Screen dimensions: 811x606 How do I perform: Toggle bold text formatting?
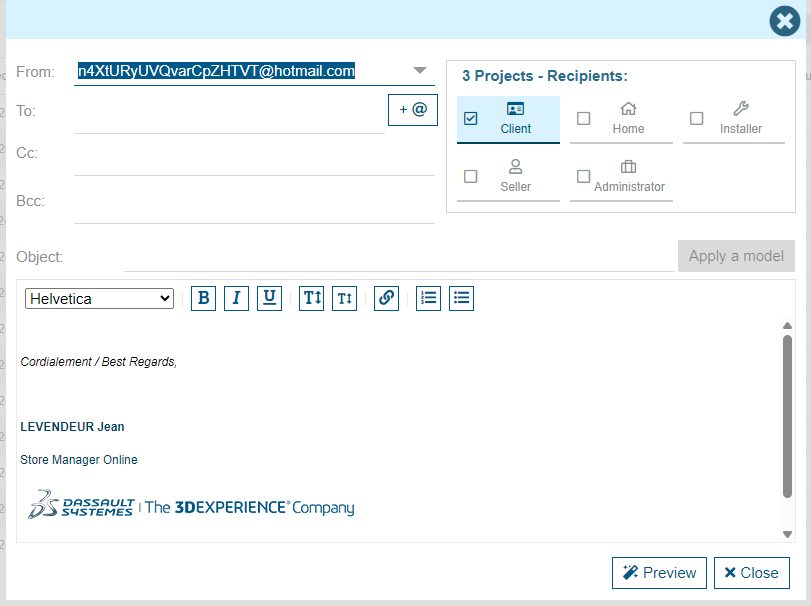204,298
